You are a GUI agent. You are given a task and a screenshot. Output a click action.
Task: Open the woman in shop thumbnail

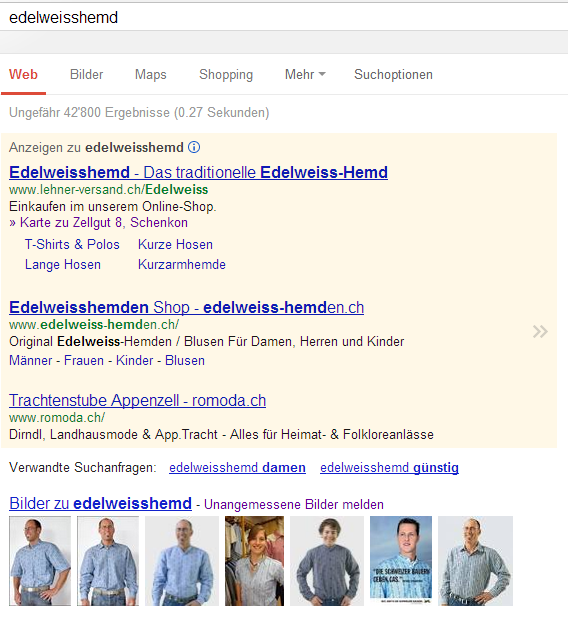coord(254,561)
